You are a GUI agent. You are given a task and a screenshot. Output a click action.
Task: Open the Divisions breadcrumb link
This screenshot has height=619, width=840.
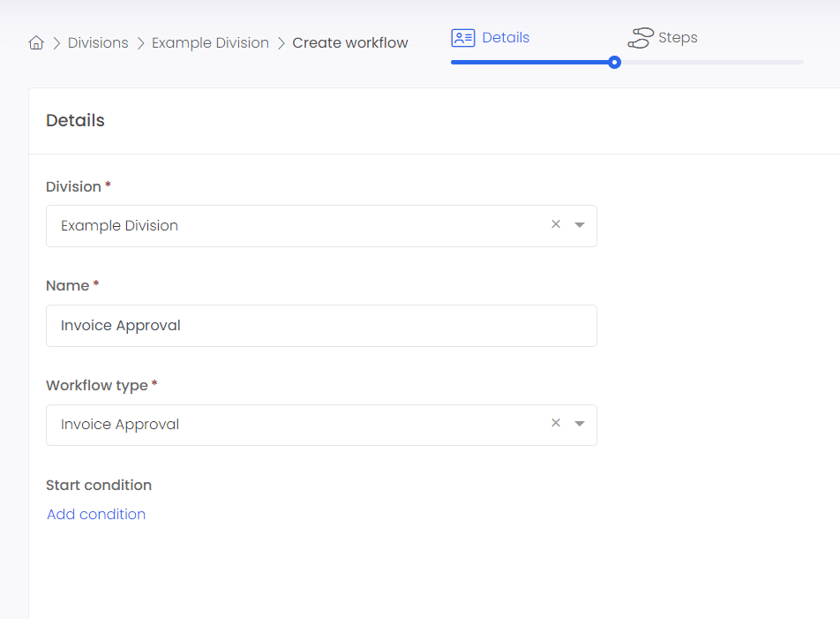98,43
